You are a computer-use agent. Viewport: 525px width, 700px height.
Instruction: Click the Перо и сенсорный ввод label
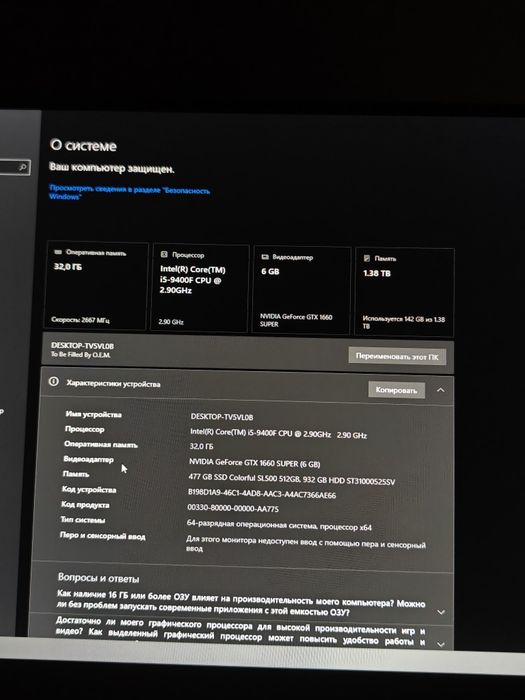click(x=102, y=536)
